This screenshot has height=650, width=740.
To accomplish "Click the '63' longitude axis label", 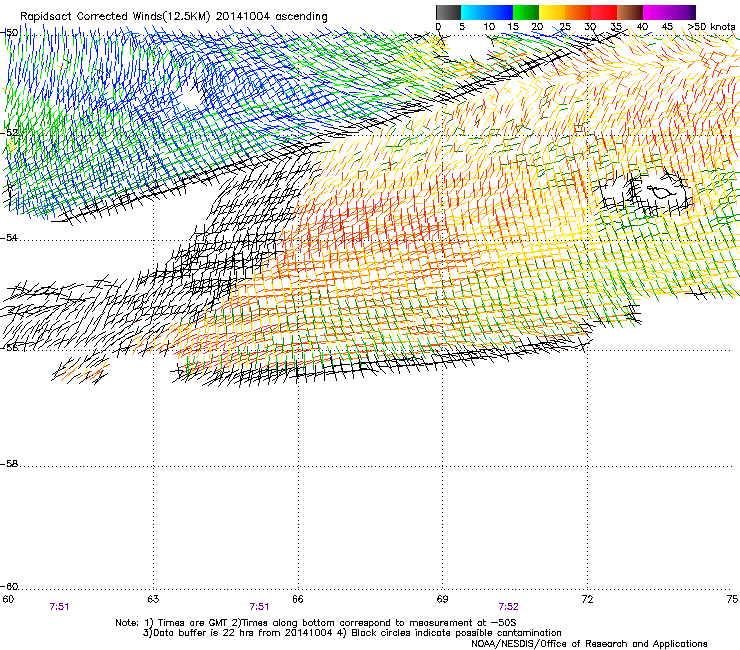I will pyautogui.click(x=153, y=599).
